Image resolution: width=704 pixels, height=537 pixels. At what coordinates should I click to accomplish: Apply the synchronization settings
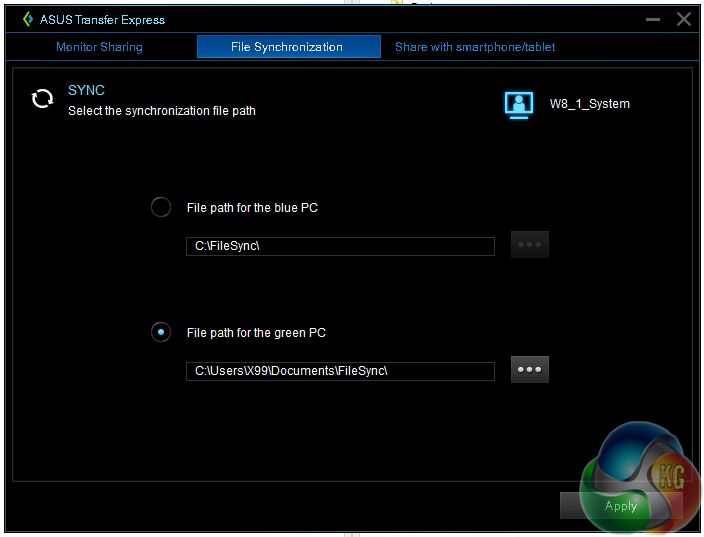621,506
